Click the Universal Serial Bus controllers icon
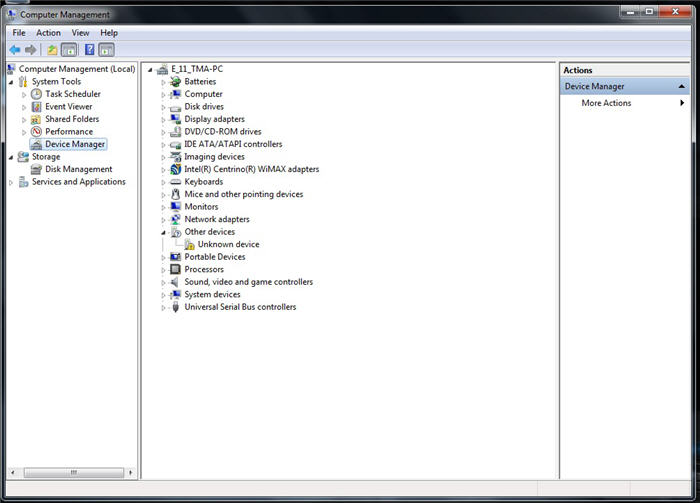The width and height of the screenshot is (700, 503). 176,307
